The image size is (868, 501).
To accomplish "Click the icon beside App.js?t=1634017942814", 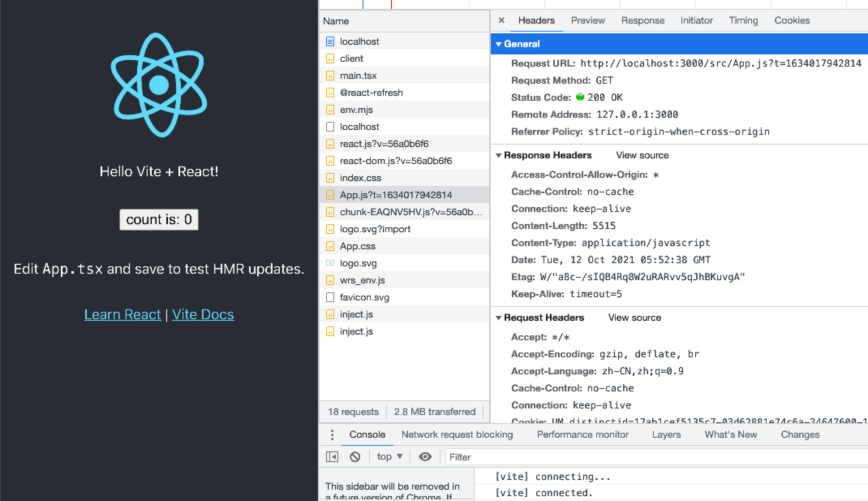I will pyautogui.click(x=330, y=195).
